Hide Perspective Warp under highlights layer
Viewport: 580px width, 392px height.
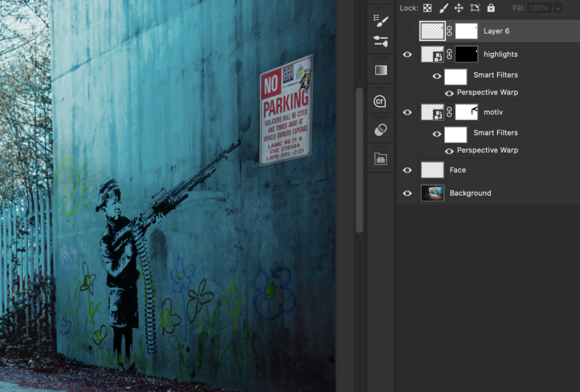coord(449,93)
